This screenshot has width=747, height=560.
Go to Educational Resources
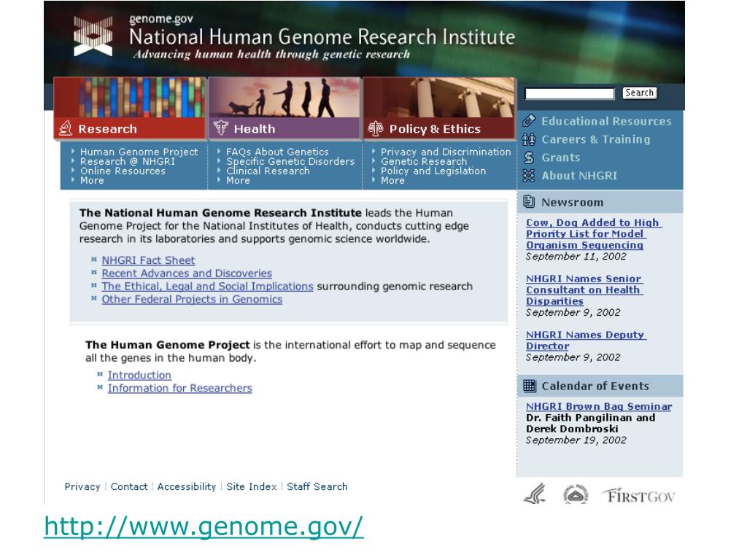pos(606,122)
